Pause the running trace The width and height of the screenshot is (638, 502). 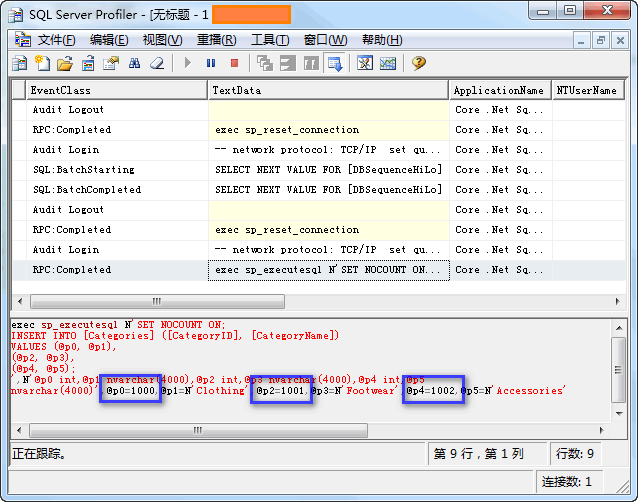pos(211,63)
